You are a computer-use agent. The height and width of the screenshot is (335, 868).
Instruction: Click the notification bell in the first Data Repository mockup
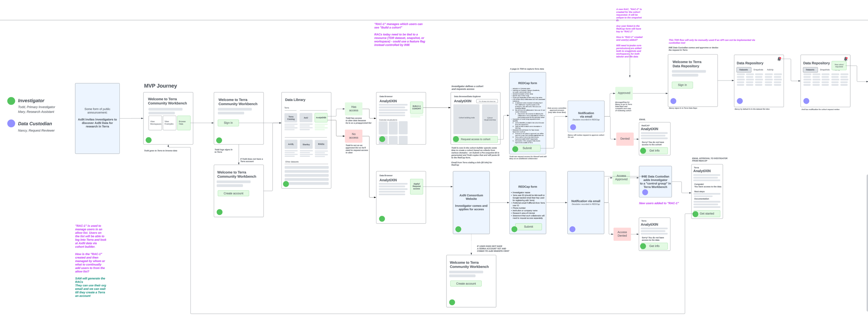tap(779, 59)
